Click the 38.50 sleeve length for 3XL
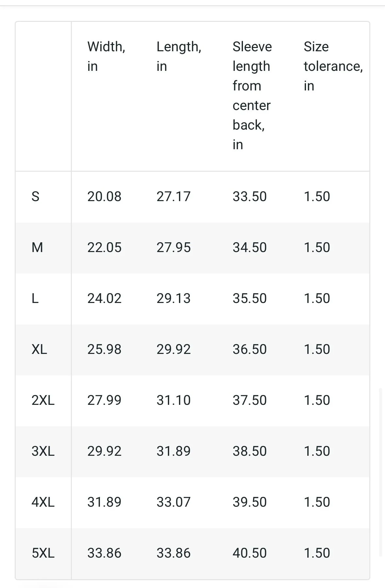Image resolution: width=385 pixels, height=588 pixels. tap(249, 451)
